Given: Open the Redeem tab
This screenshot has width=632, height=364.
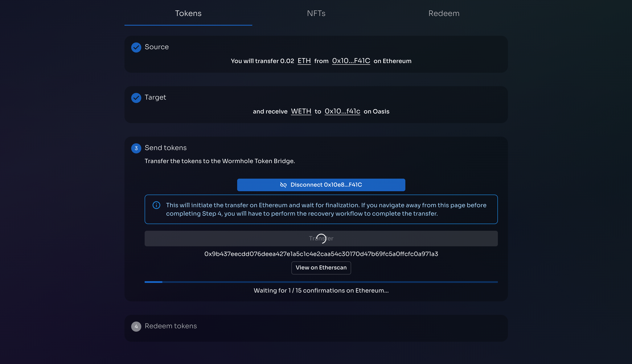Looking at the screenshot, I should 444,13.
